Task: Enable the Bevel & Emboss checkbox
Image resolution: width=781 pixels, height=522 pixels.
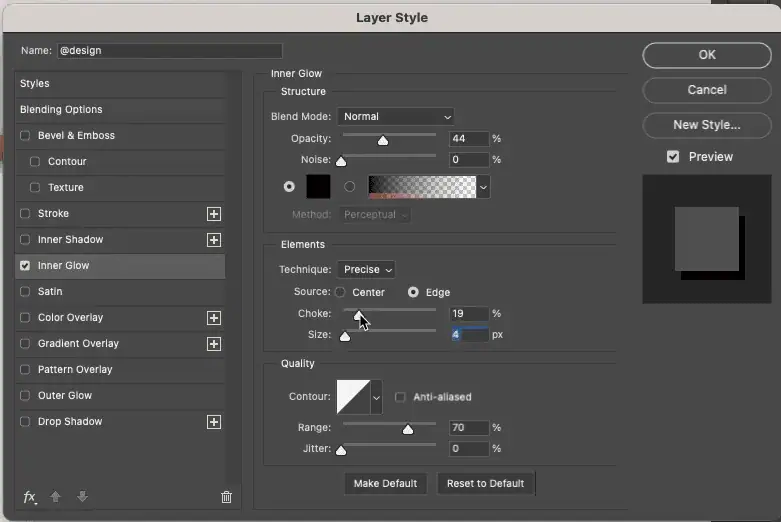Action: coord(25,136)
